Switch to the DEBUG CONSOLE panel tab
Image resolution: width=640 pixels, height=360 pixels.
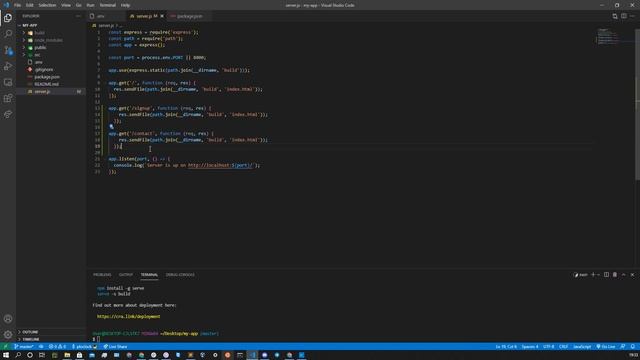[x=180, y=275]
